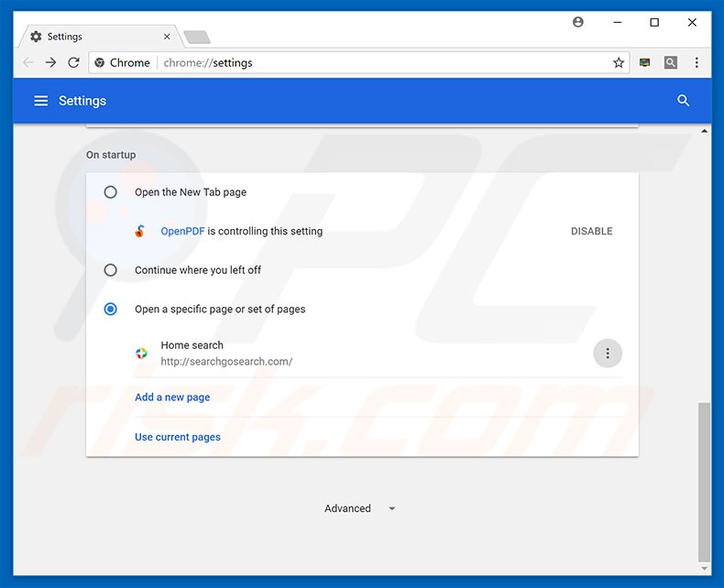The width and height of the screenshot is (724, 588).
Task: Expand the Advanced settings section
Action: 359,508
